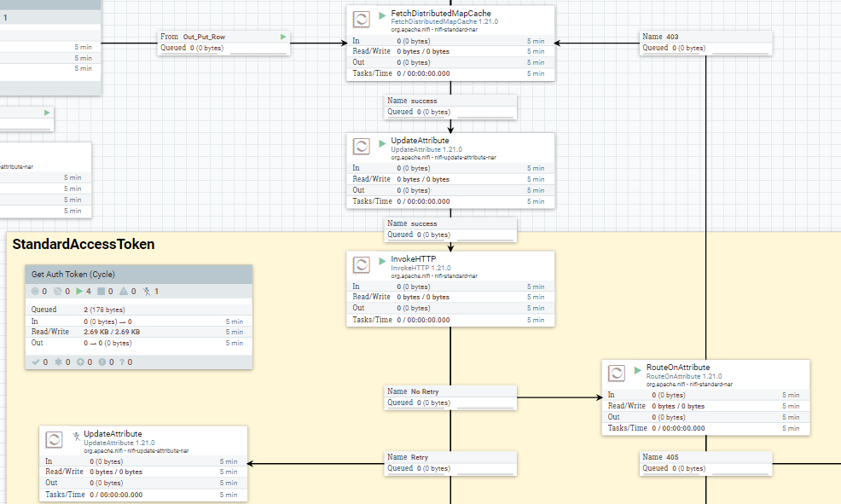Click the invalid warning triangle icon in Get Auth Token

pyautogui.click(x=124, y=291)
